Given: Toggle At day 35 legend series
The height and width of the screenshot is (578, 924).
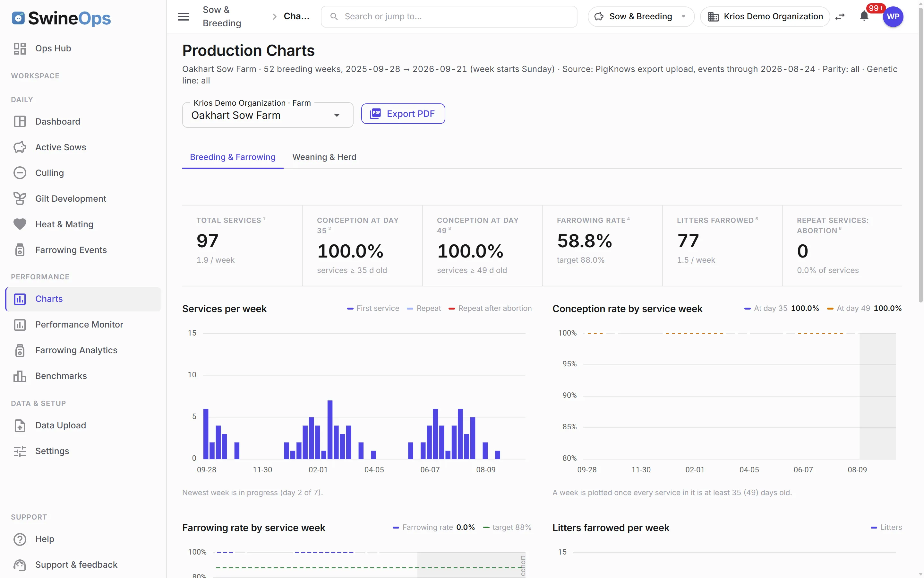Looking at the screenshot, I should (782, 309).
